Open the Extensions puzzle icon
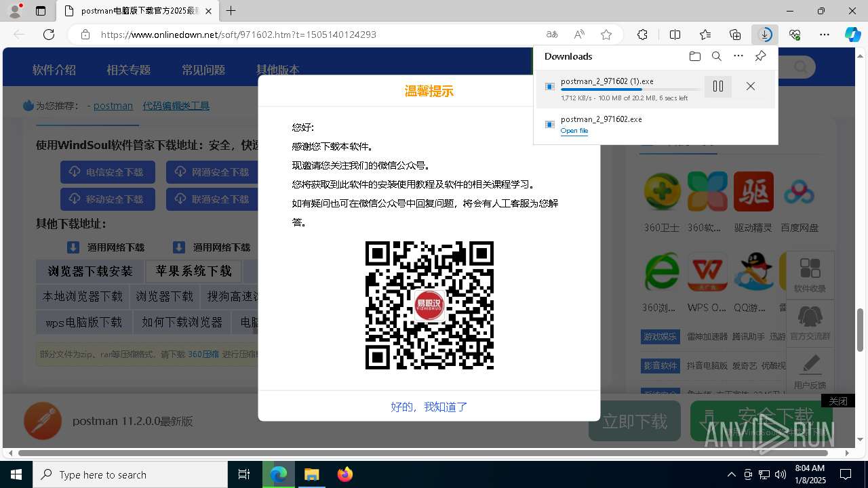The height and width of the screenshot is (488, 868). click(642, 35)
